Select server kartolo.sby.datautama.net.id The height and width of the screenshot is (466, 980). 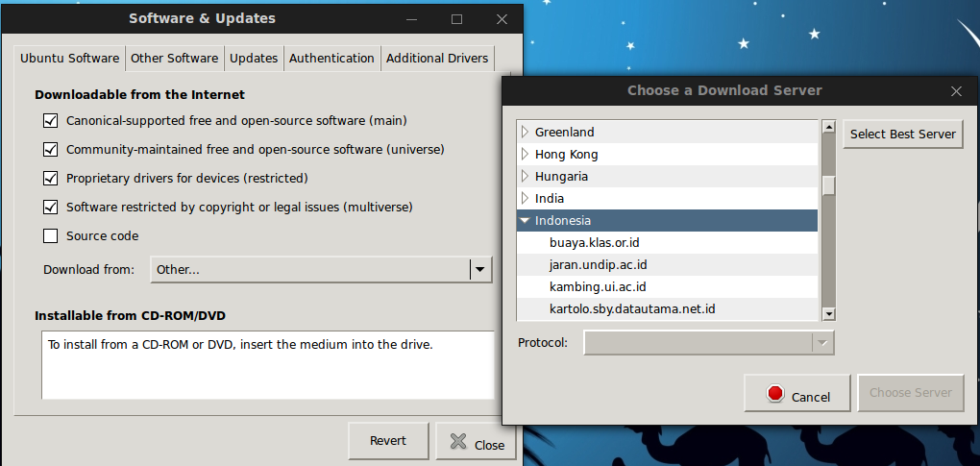click(x=668, y=308)
